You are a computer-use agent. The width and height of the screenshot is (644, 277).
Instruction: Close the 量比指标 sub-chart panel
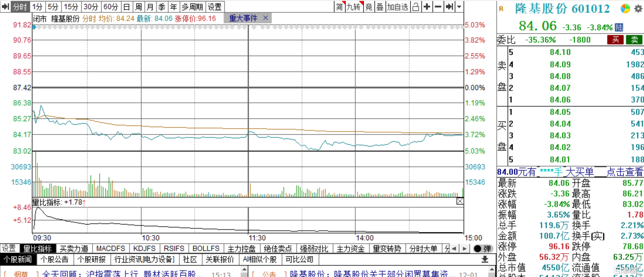pos(460,201)
